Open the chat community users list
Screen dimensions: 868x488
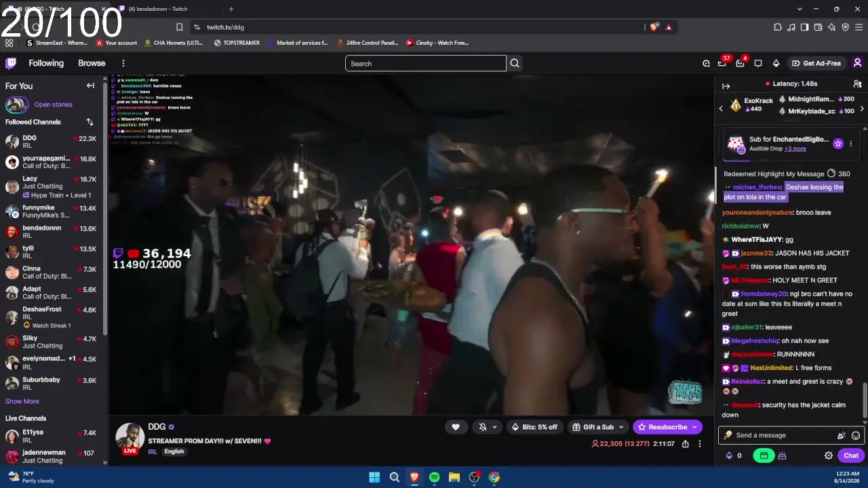click(857, 84)
